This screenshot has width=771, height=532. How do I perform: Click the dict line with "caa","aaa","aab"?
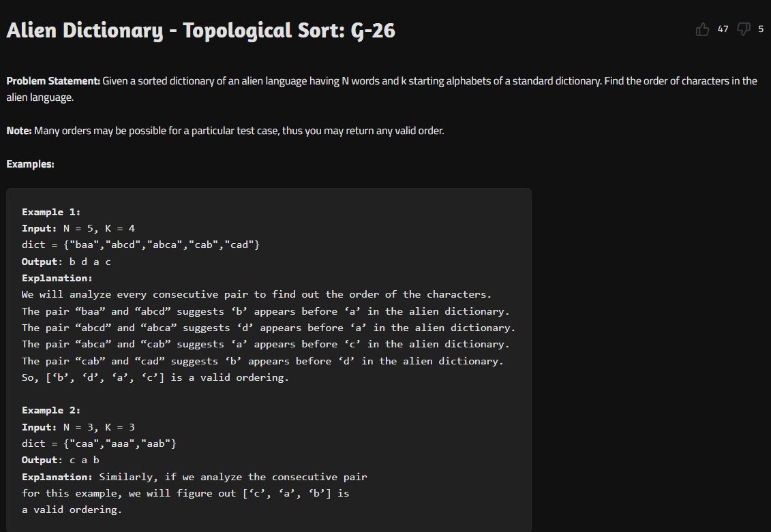pos(99,443)
